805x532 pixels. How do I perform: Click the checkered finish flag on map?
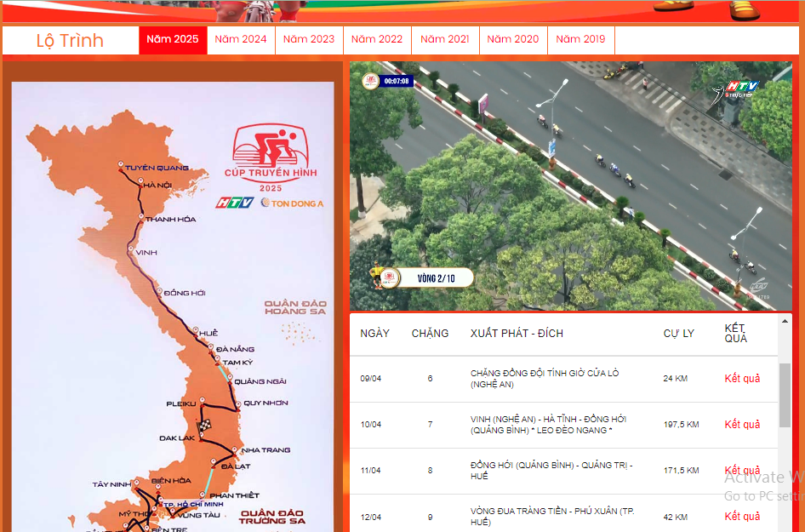pyautogui.click(x=204, y=426)
